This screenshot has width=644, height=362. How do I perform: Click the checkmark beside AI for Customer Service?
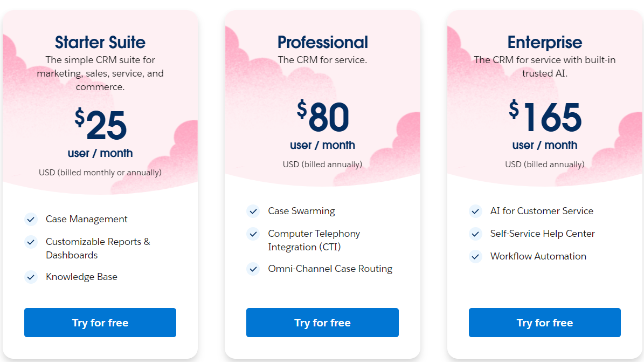pos(475,211)
